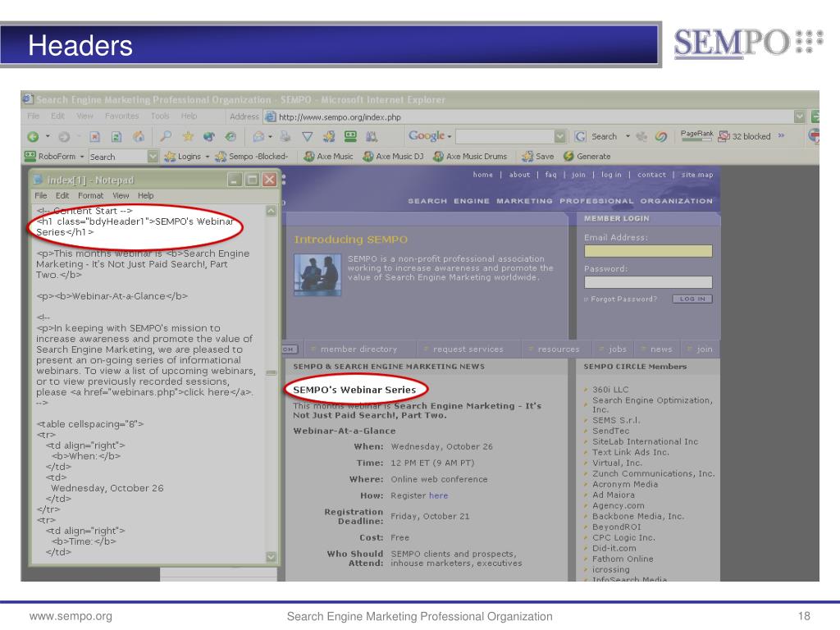Screen dimensions: 840x630
Task: Open Notepad's Help menu
Action: point(145,195)
